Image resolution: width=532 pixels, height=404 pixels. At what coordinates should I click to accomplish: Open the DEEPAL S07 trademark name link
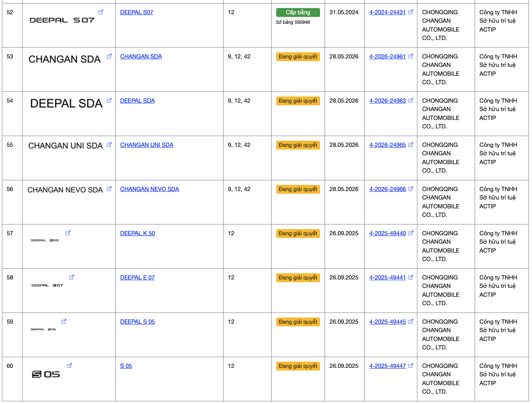(137, 12)
